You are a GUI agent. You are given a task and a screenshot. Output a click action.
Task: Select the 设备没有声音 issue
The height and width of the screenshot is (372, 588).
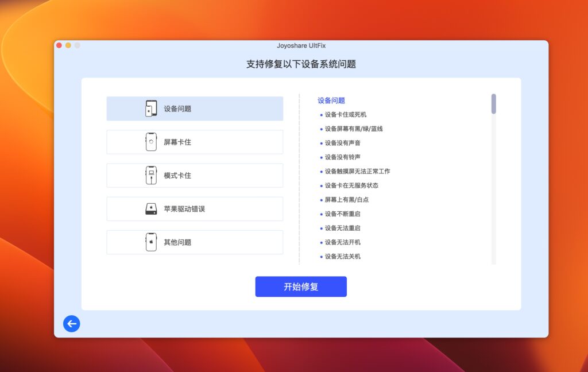[342, 143]
